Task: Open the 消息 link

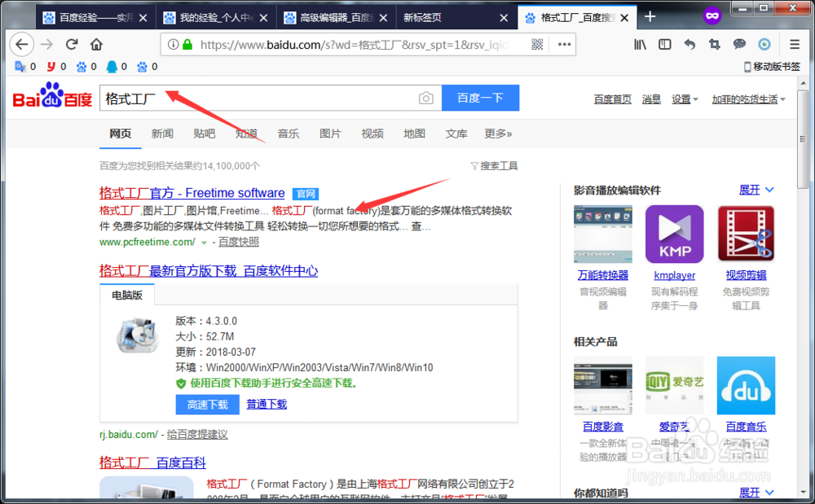Action: [651, 99]
